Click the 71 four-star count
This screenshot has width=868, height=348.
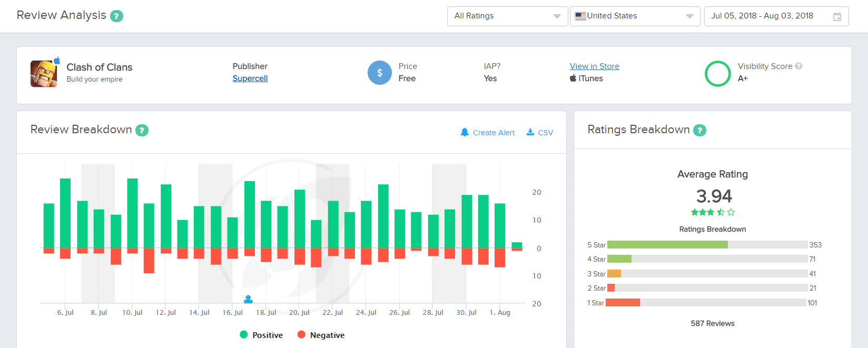(x=813, y=259)
